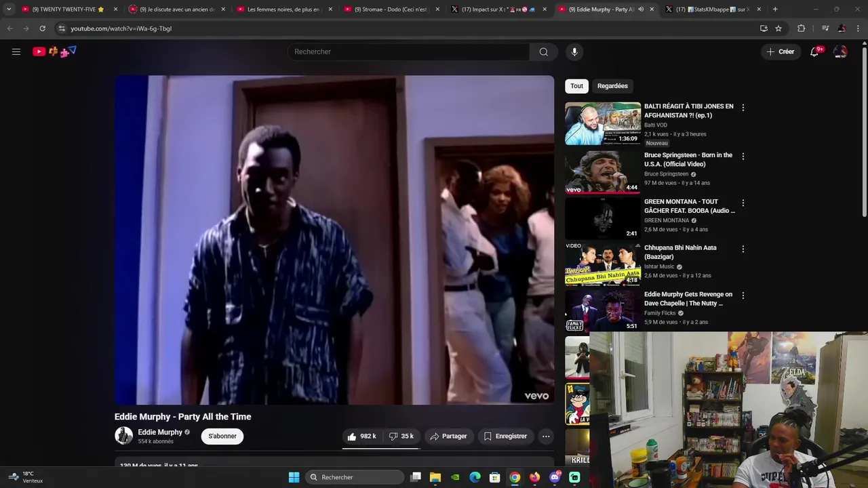Go to the YouTube home logo
The height and width of the screenshot is (488, 868).
click(54, 52)
